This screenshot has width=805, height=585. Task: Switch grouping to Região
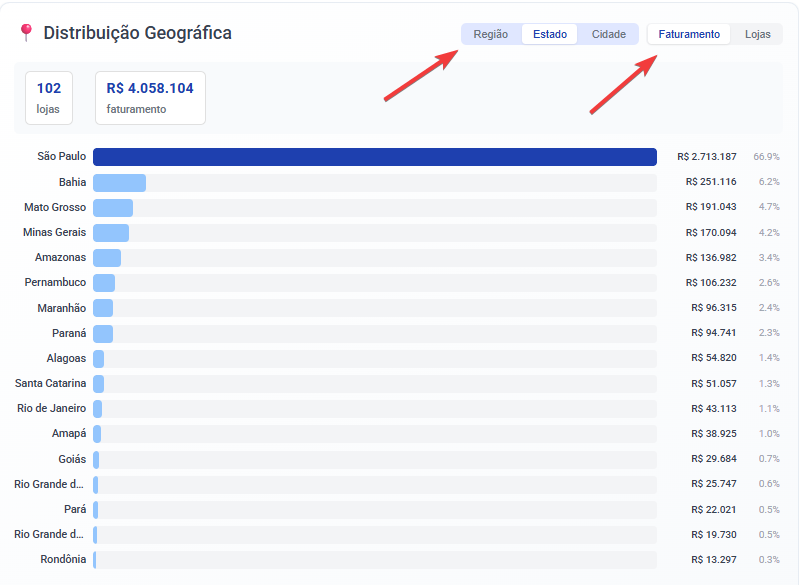(x=490, y=34)
